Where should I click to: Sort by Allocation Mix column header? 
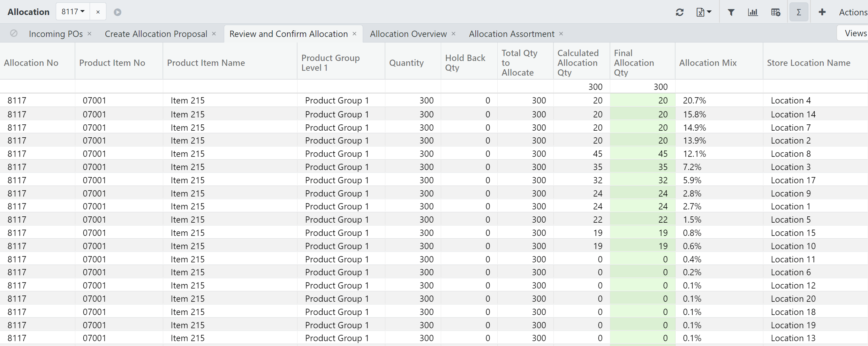coord(708,63)
